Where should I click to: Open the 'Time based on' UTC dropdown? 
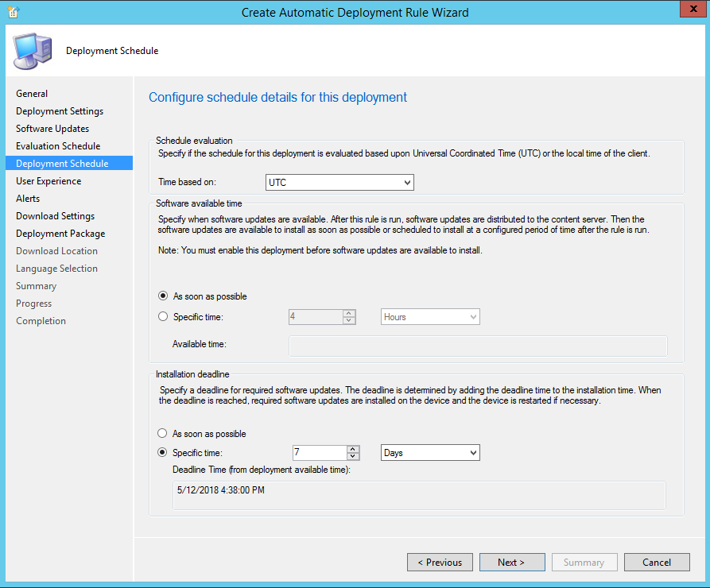point(339,183)
